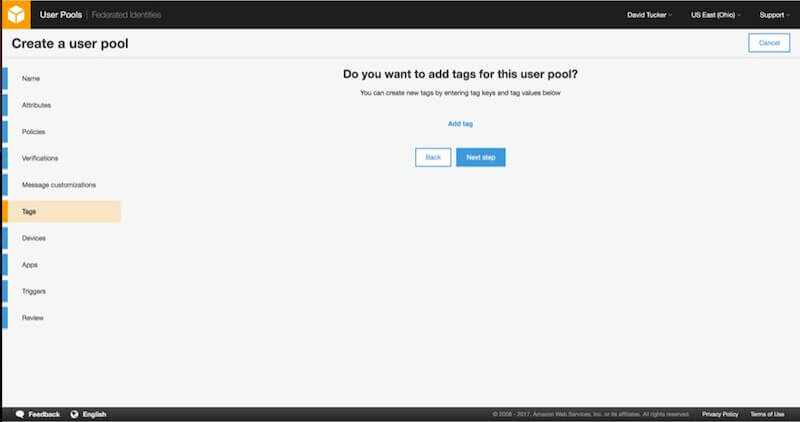Click the AWS orange cube logo
Screen dimensions: 800x422
pyautogui.click(x=15, y=15)
